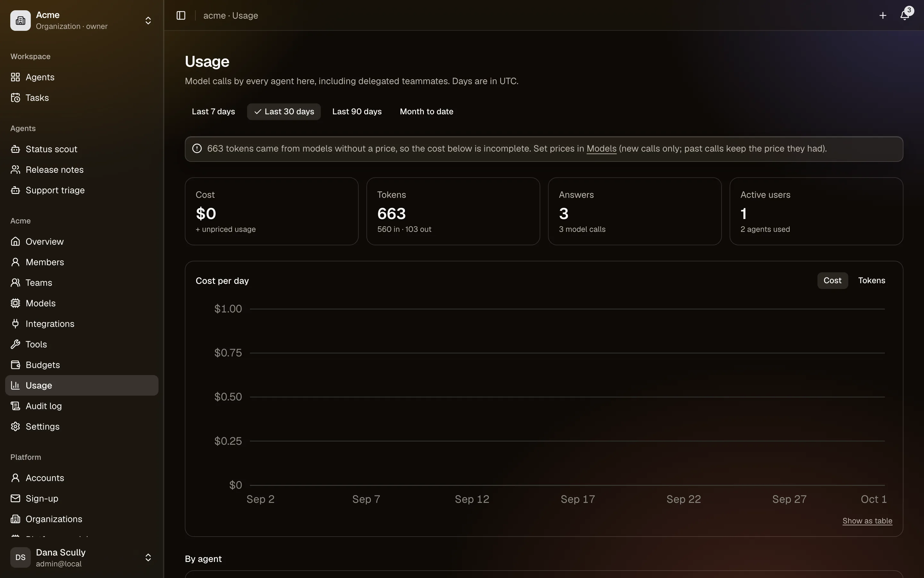The image size is (924, 578).
Task: Switch chart to Tokens view
Action: pos(872,281)
